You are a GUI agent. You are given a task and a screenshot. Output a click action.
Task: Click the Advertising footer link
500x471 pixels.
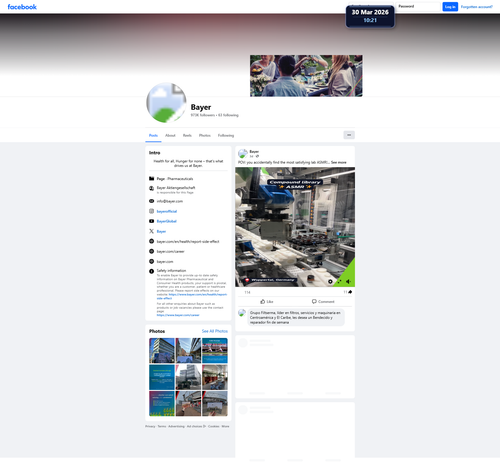click(176, 426)
